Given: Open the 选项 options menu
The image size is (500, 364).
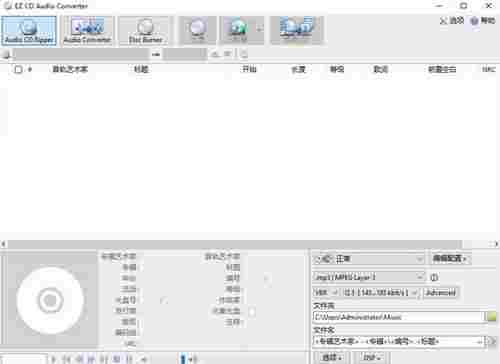Looking at the screenshot, I should pos(452,21).
